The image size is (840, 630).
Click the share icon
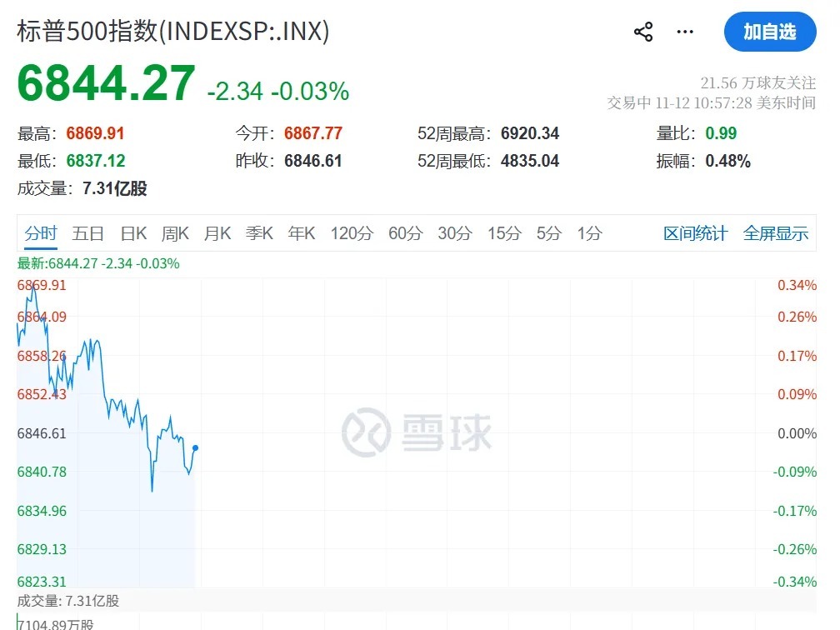pyautogui.click(x=643, y=32)
